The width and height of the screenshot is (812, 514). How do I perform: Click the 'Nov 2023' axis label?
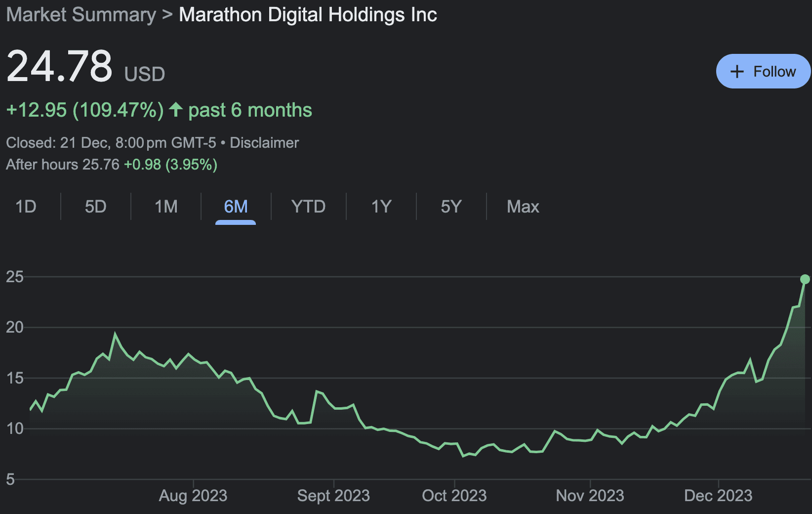coord(590,496)
